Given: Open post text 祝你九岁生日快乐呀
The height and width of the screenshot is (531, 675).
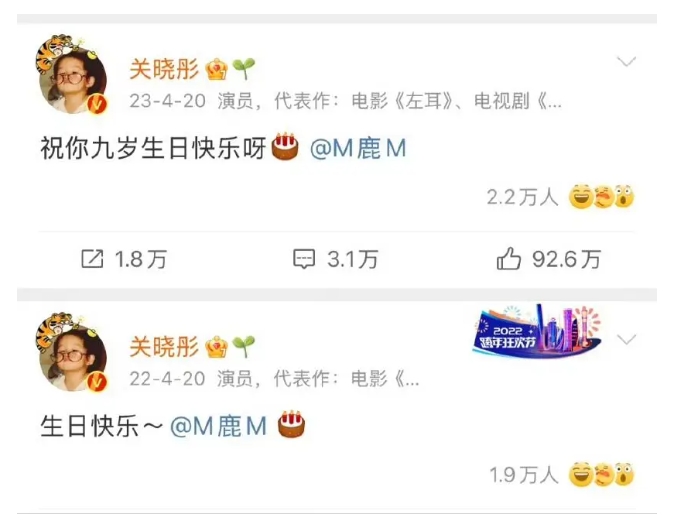Looking at the screenshot, I should 153,149.
